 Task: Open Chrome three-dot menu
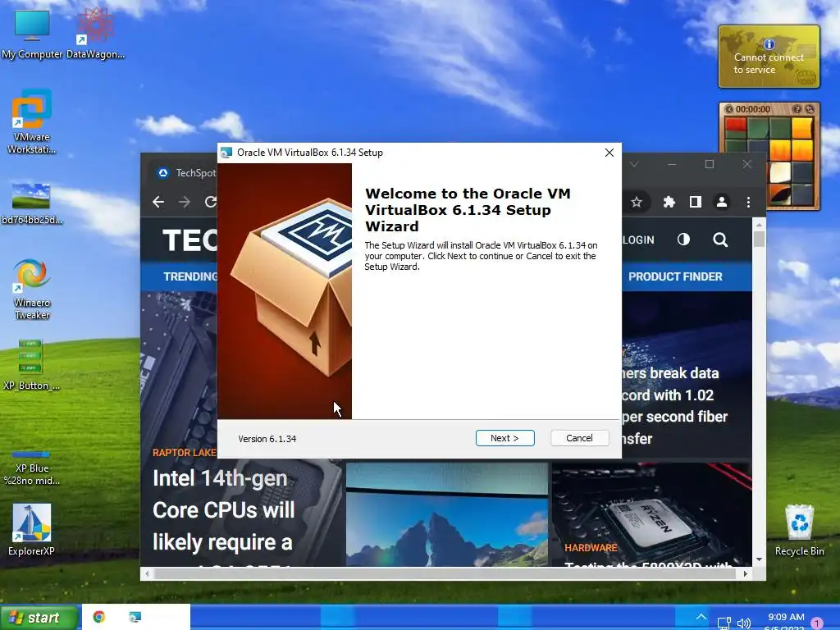(748, 202)
